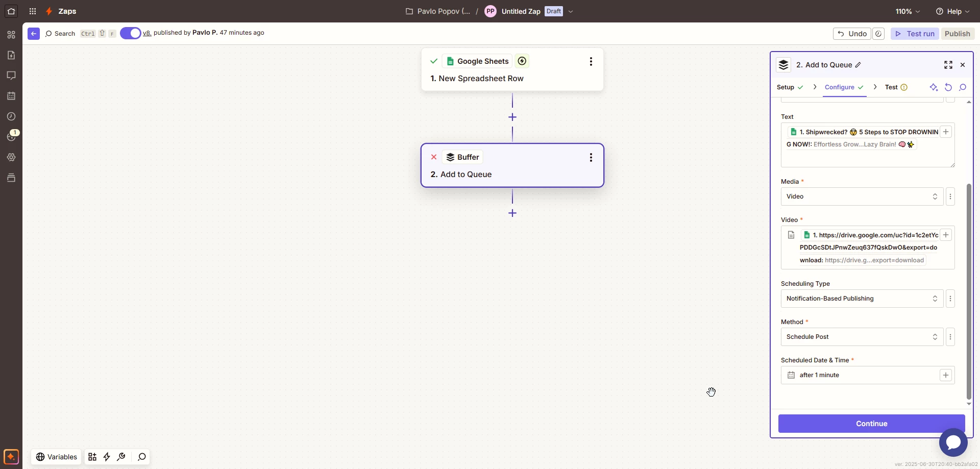Click the Zapier home icon
The height and width of the screenshot is (469, 980).
click(11, 11)
